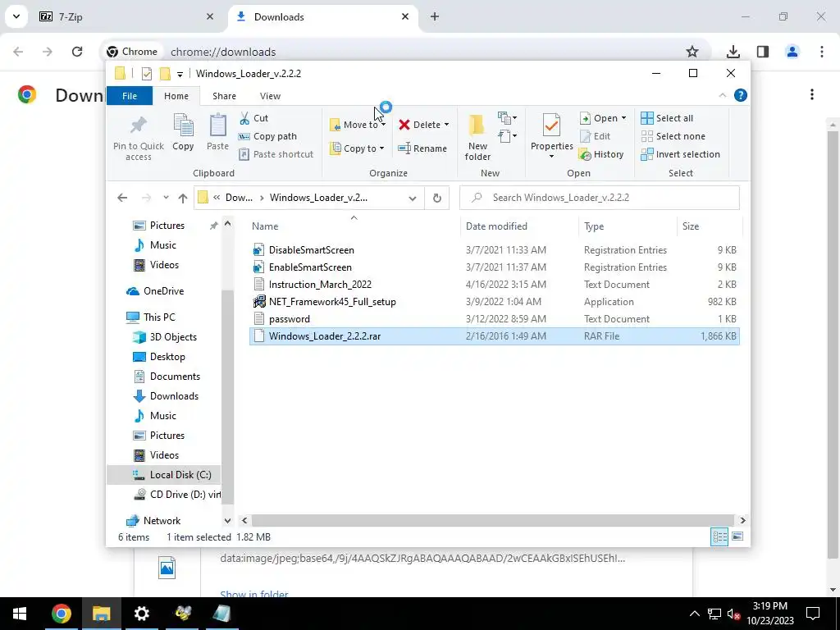
Task: Open Chrome tab search dropdown
Action: tap(16, 16)
